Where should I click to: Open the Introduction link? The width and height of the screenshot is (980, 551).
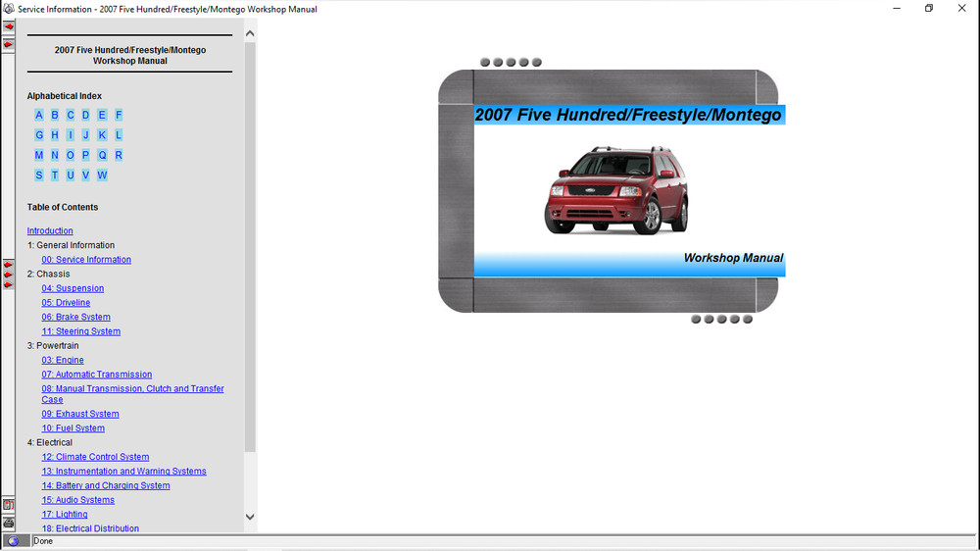coord(50,230)
